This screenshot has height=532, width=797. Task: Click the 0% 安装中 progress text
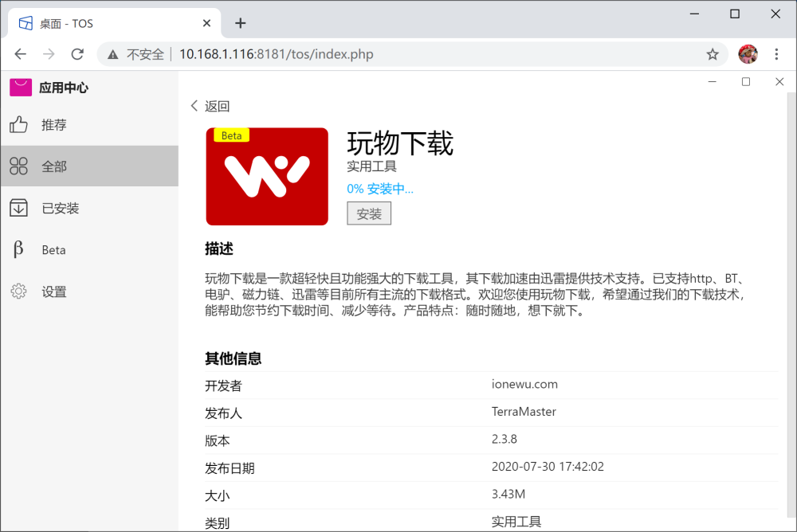(x=380, y=189)
